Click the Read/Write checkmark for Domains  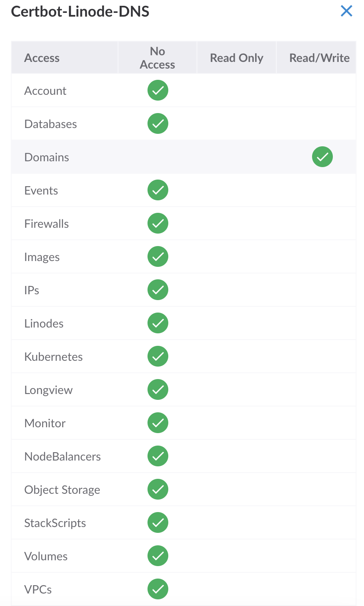(322, 157)
